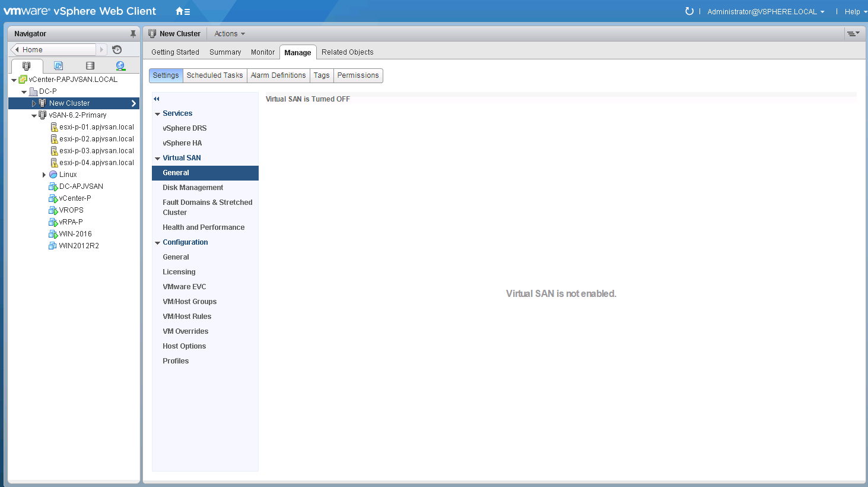Open the navigation history clock icon
This screenshot has height=487, width=868.
[117, 50]
